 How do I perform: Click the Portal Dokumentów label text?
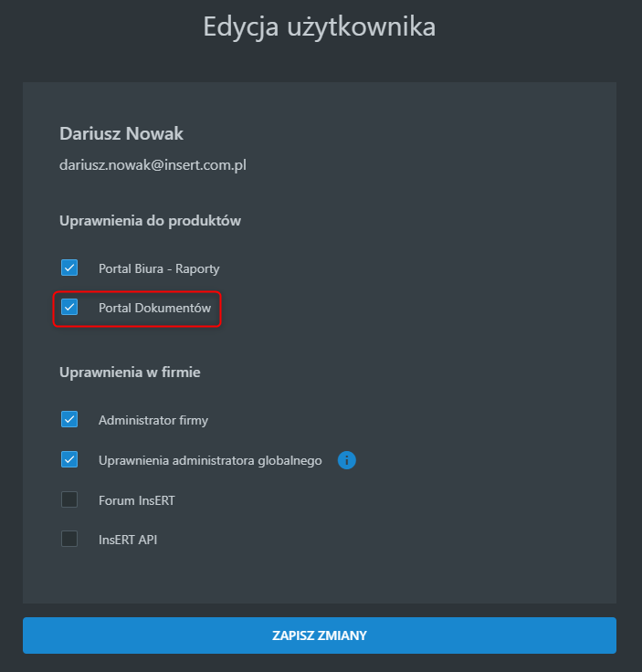pyautogui.click(x=154, y=308)
